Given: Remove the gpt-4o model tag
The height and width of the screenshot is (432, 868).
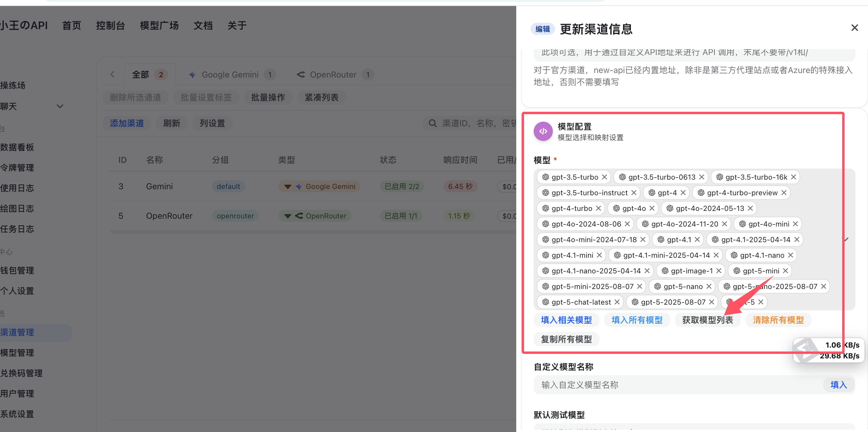Looking at the screenshot, I should tap(652, 208).
